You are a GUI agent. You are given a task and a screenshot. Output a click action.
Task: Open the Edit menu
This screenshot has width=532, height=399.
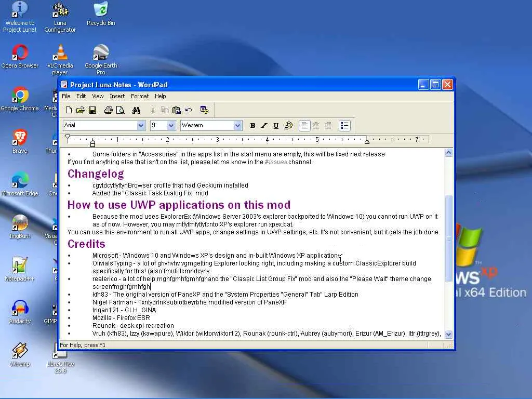click(81, 96)
